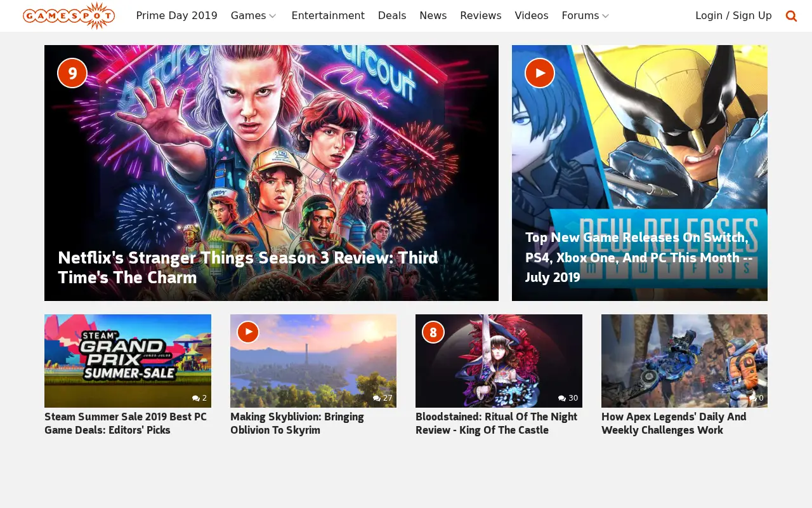Open Bloodstained: Ritual Of The Night Review title
The width and height of the screenshot is (812, 508).
(497, 424)
